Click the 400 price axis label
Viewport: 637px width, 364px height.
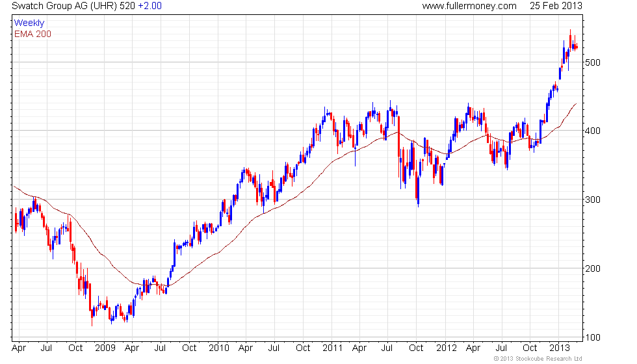point(593,131)
